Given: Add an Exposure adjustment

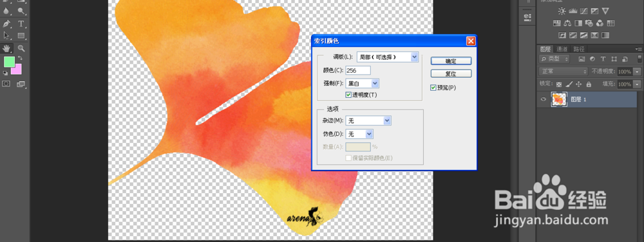Looking at the screenshot, I should pos(594,11).
